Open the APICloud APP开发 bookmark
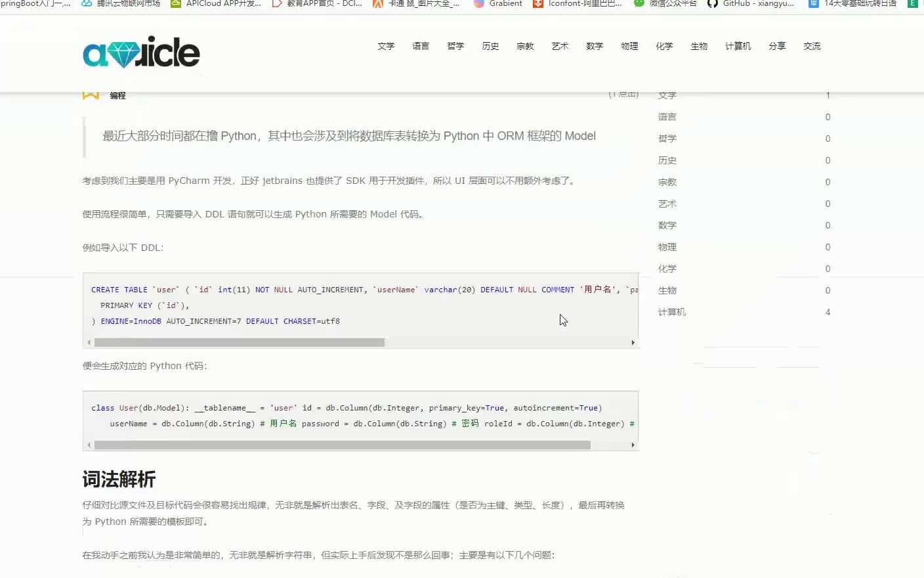Image resolution: width=924 pixels, height=578 pixels. click(x=216, y=4)
